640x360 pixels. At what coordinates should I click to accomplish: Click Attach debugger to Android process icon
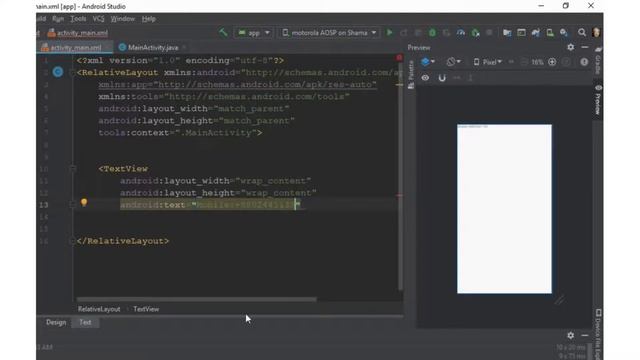tap(476, 33)
